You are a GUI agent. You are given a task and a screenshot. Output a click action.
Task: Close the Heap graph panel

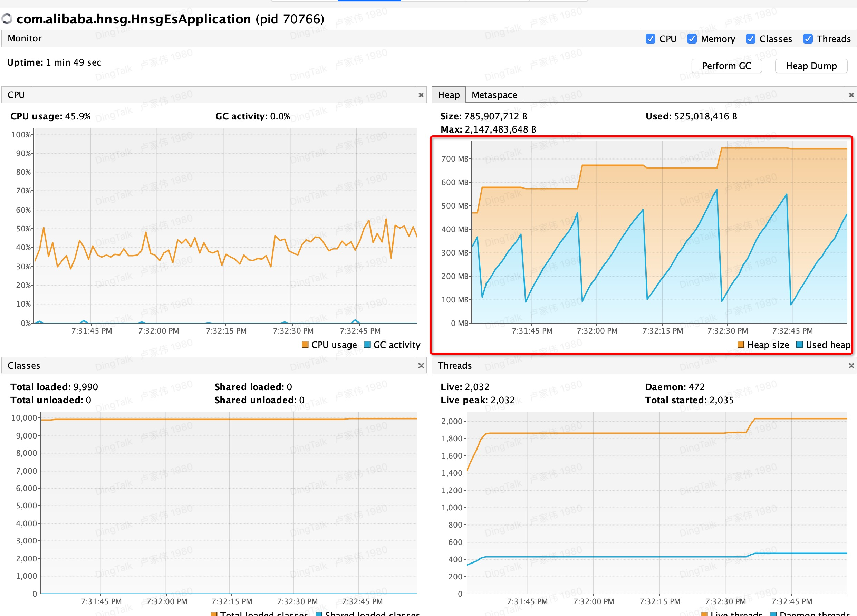(851, 95)
